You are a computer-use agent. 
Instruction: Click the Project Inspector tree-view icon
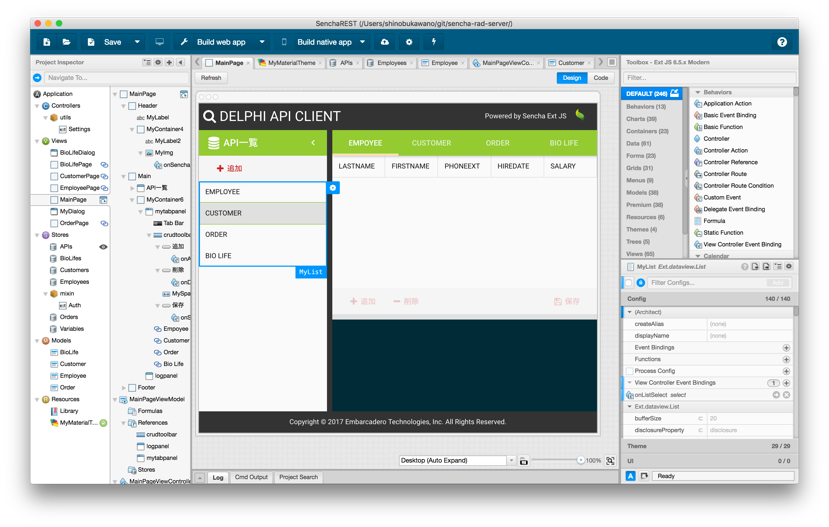(146, 62)
